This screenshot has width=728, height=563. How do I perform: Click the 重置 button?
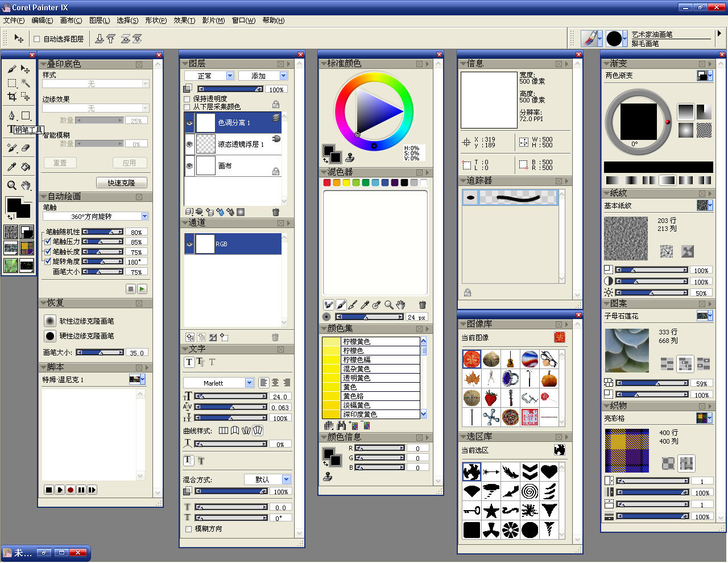click(60, 163)
